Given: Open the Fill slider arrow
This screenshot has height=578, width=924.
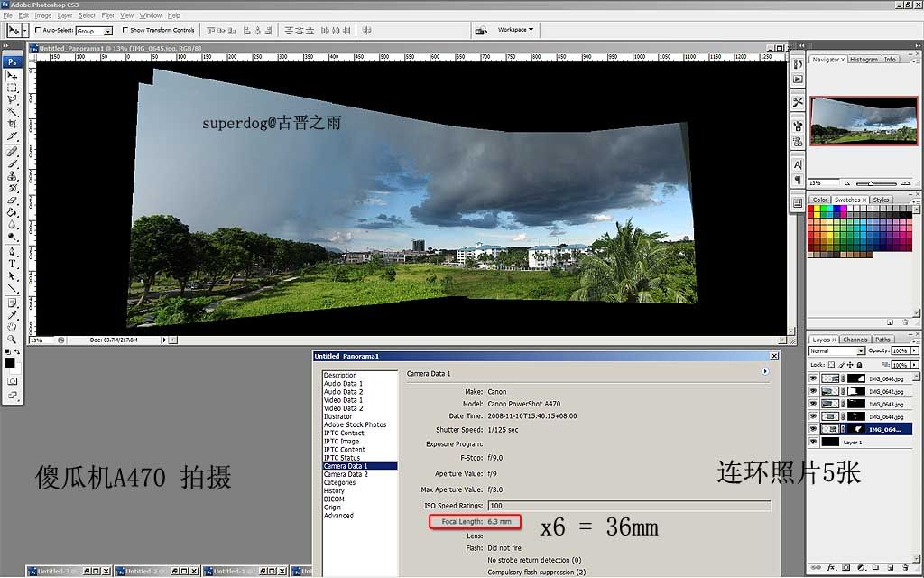Looking at the screenshot, I should click(x=915, y=365).
